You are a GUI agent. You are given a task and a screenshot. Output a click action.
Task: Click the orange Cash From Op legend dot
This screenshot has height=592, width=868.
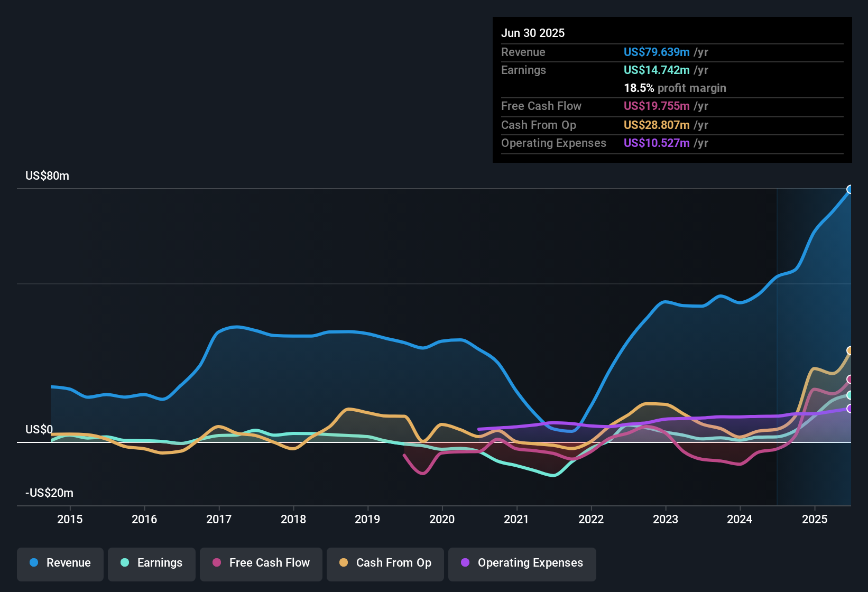[344, 563]
